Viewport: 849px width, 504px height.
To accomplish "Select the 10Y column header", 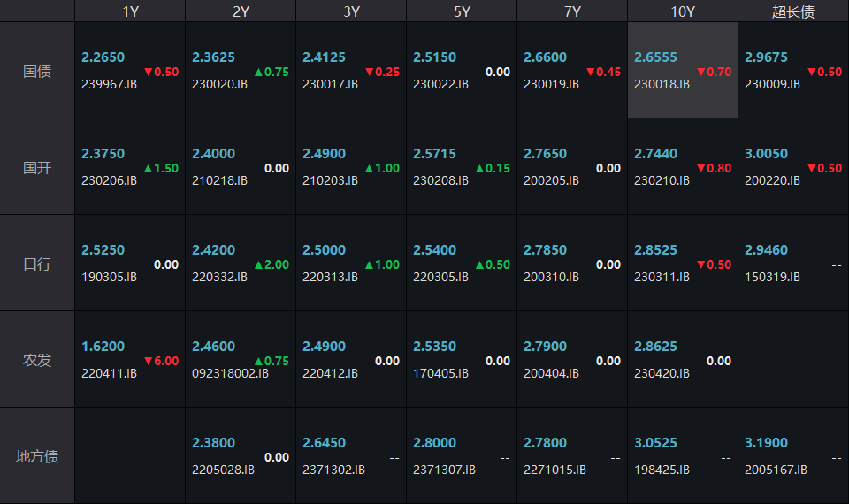I will 682,11.
